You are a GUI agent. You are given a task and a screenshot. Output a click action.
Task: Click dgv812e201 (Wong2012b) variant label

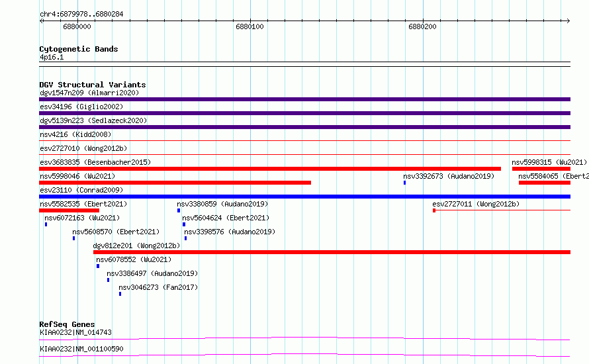pos(137,246)
